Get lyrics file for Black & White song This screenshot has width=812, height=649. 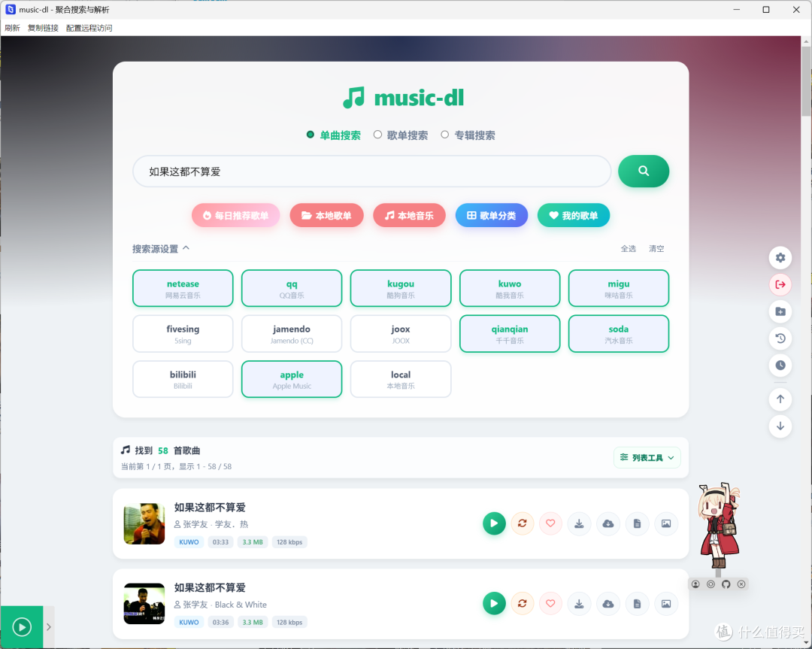[637, 603]
